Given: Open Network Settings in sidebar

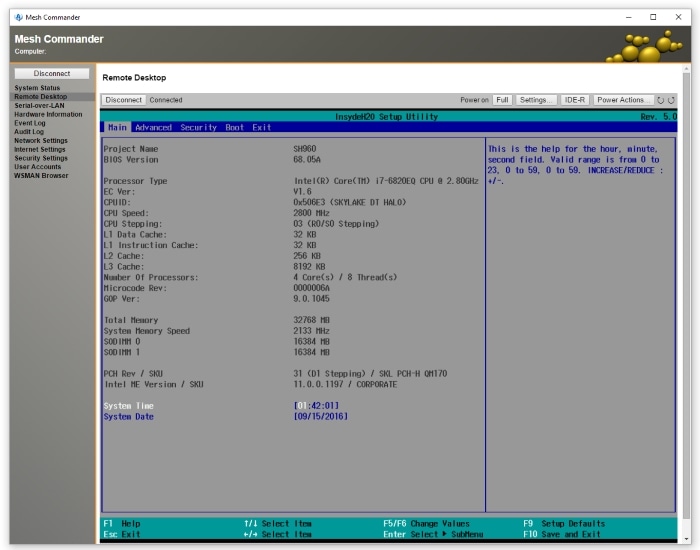Looking at the screenshot, I should pyautogui.click(x=41, y=140).
